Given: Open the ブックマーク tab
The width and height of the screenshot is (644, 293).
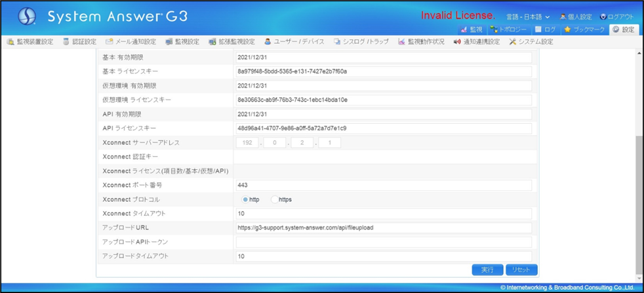Looking at the screenshot, I should pyautogui.click(x=584, y=29).
